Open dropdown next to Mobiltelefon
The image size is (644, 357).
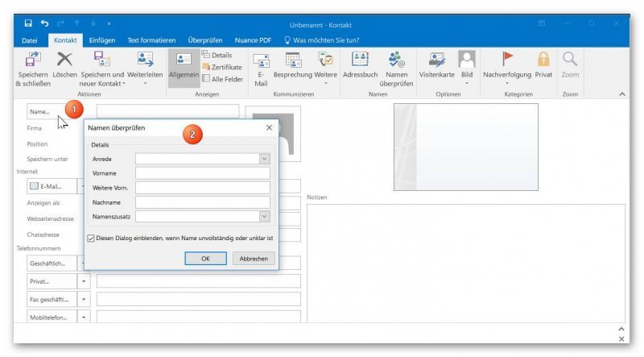click(x=84, y=318)
